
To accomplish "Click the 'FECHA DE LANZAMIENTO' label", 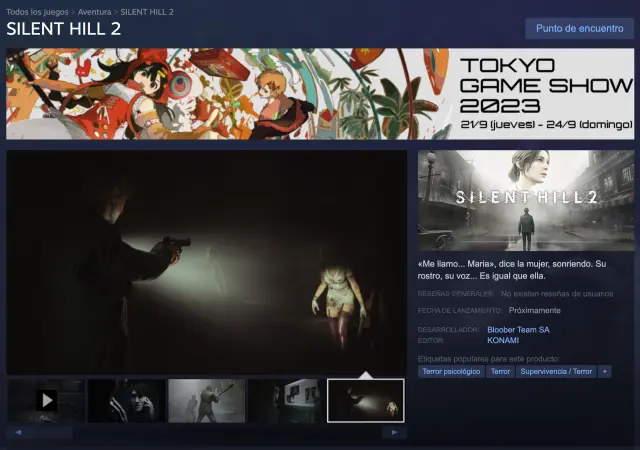I will (460, 311).
